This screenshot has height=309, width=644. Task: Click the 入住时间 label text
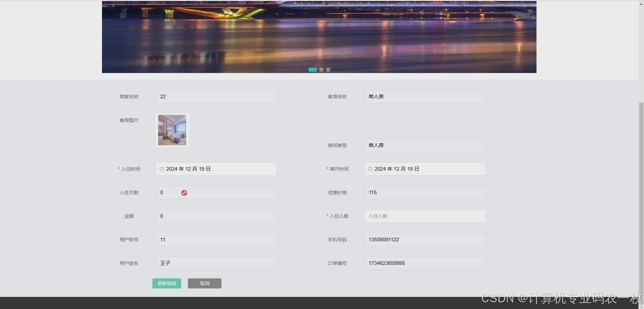click(131, 169)
